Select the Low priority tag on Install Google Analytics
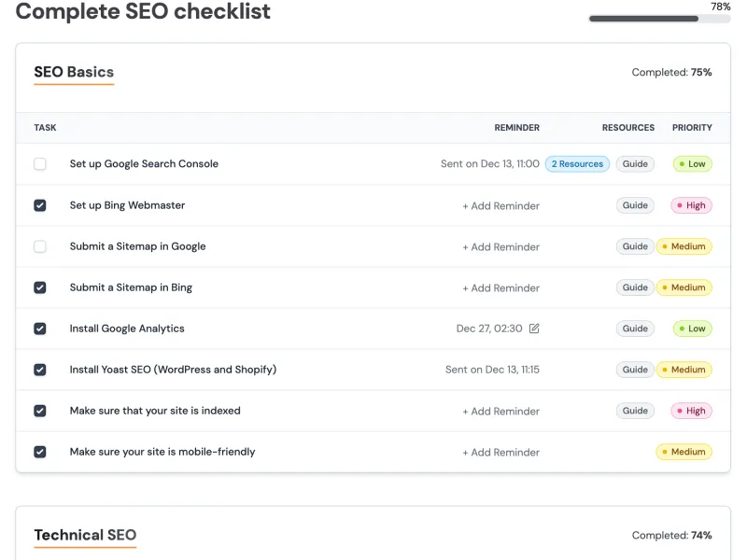This screenshot has width=747, height=560. coord(692,329)
